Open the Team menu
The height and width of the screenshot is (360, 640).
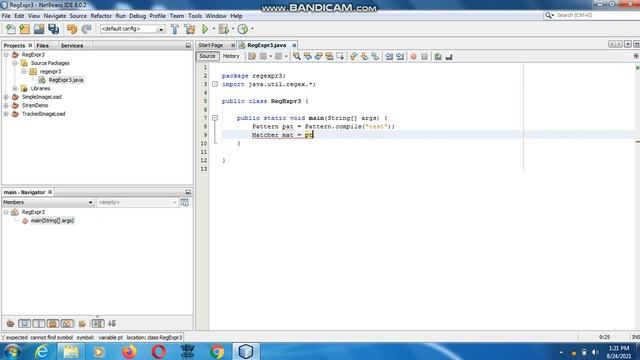[177, 16]
